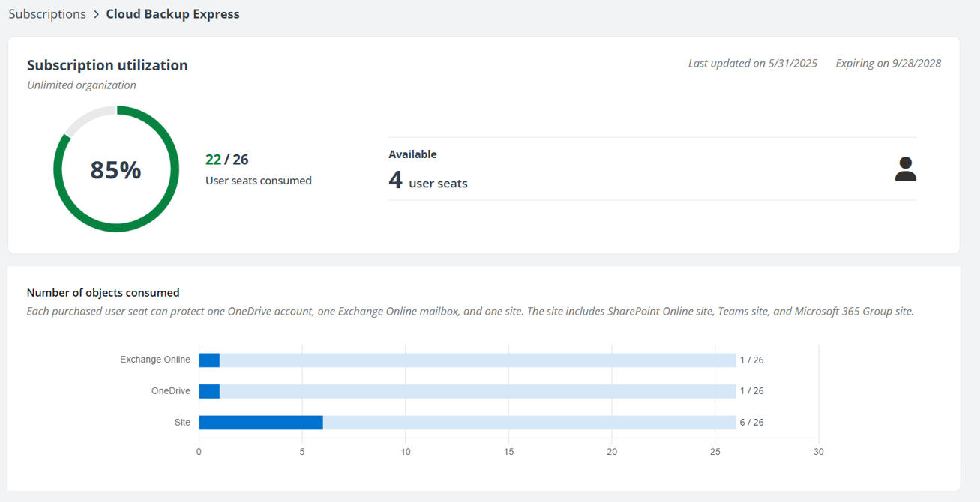Click the Available 4 user seats value
980x502 pixels.
tap(428, 180)
